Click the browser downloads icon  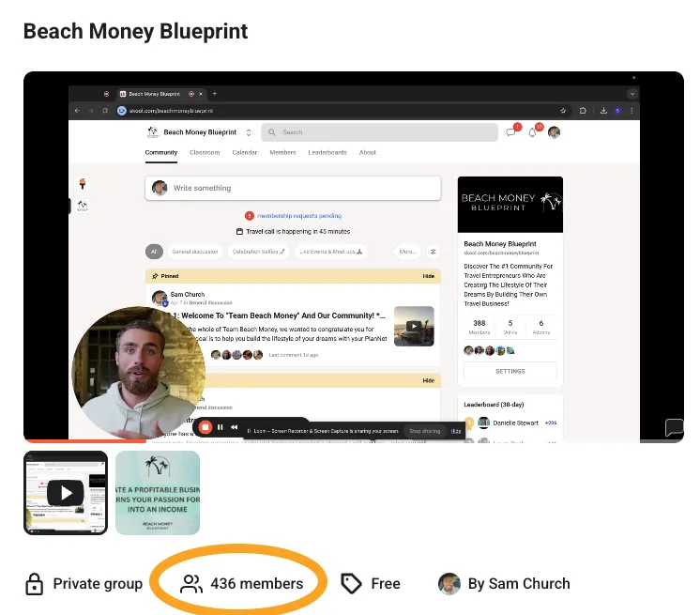point(603,111)
